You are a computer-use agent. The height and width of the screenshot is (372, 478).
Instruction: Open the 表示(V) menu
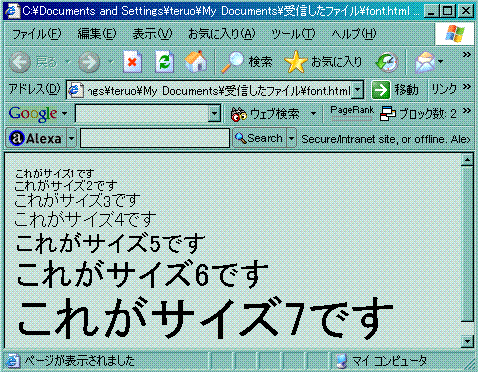(x=152, y=34)
